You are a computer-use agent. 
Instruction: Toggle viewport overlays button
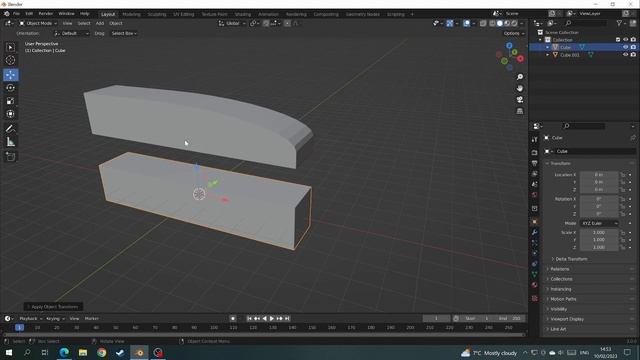pyautogui.click(x=467, y=24)
